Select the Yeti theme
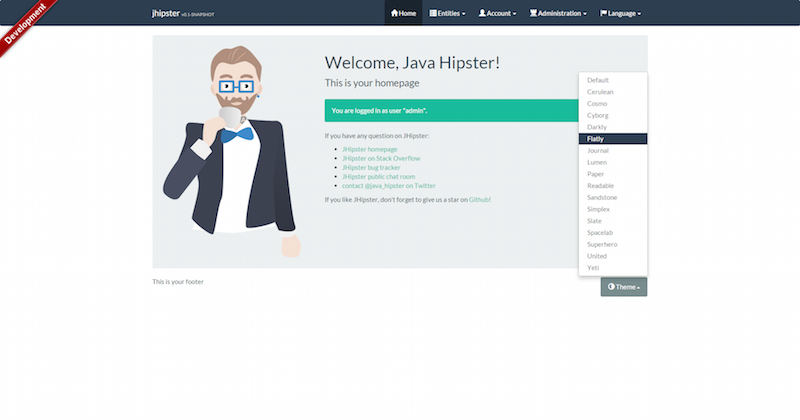 click(x=593, y=267)
